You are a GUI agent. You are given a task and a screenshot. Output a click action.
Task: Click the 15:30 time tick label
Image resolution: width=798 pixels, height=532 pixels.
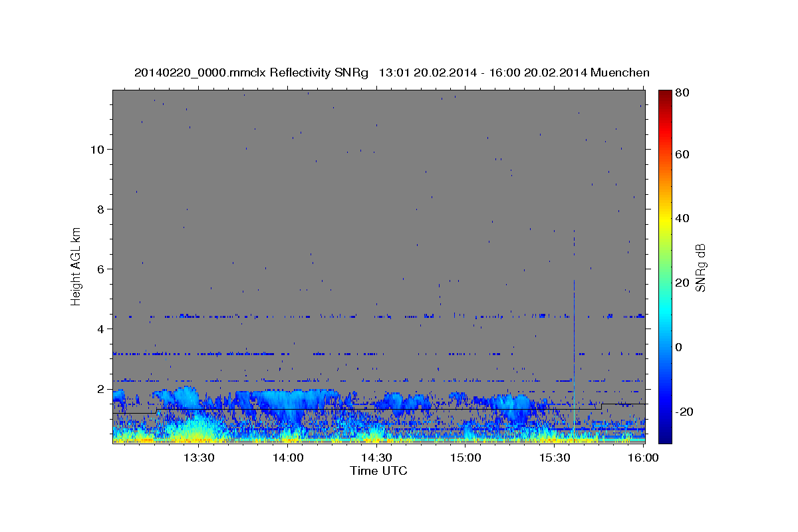click(x=555, y=458)
